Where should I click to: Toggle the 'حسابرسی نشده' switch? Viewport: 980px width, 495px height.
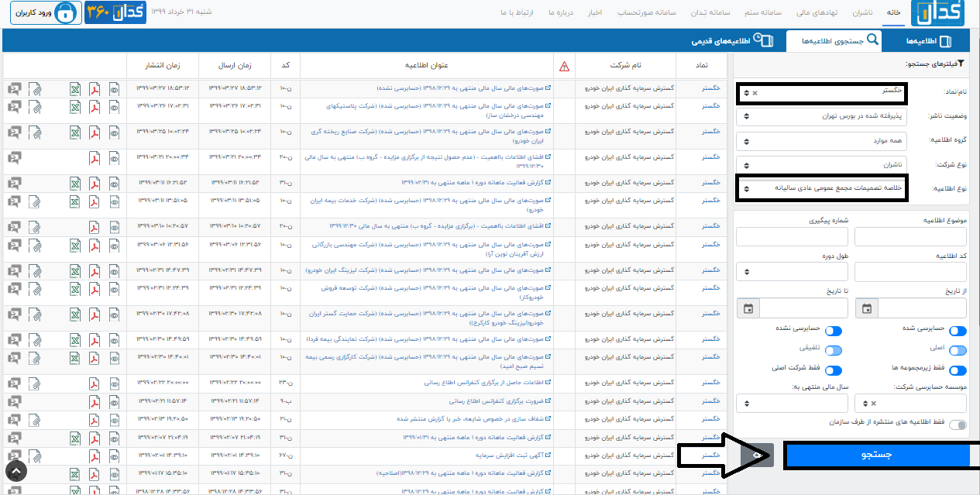(833, 330)
